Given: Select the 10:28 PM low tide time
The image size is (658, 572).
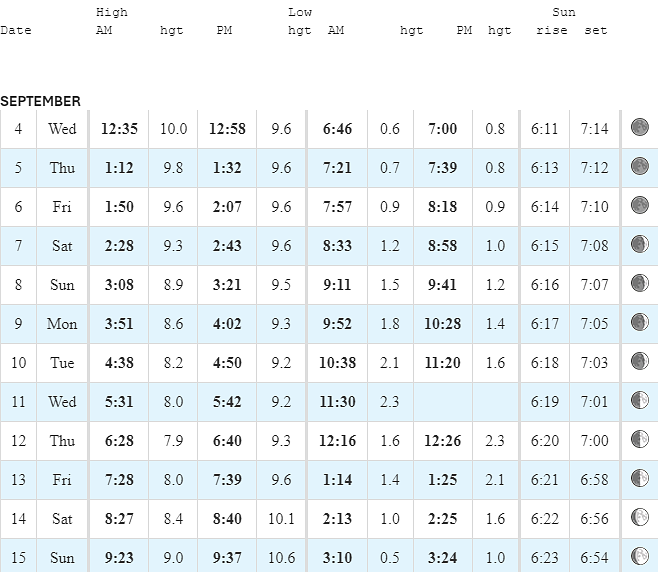Looking at the screenshot, I should tap(443, 324).
